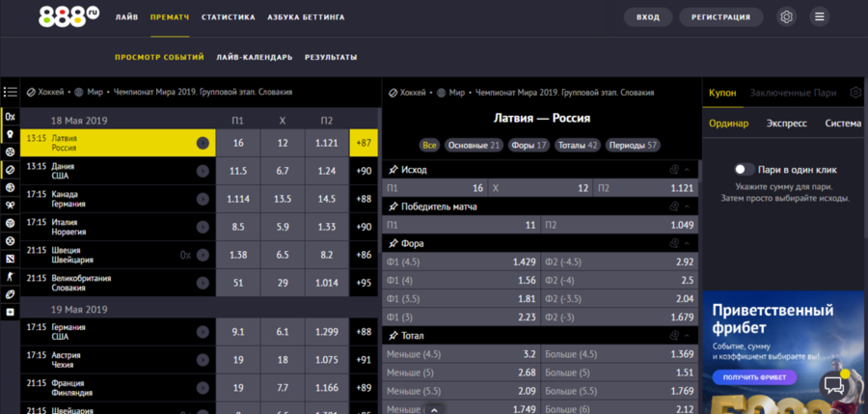Click the sports list icon in left sidebar
This screenshot has width=868, height=414.
[x=10, y=93]
